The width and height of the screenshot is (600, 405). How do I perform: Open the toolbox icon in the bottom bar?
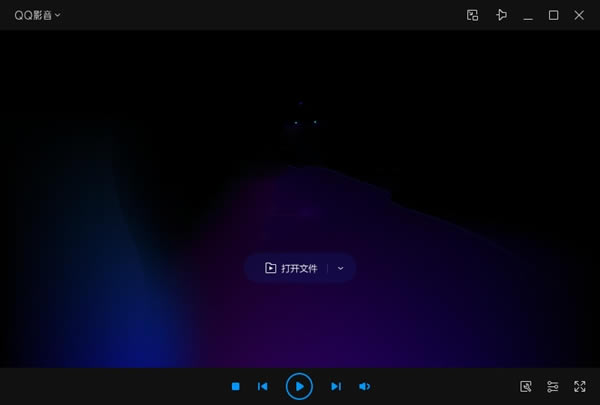pyautogui.click(x=526, y=387)
